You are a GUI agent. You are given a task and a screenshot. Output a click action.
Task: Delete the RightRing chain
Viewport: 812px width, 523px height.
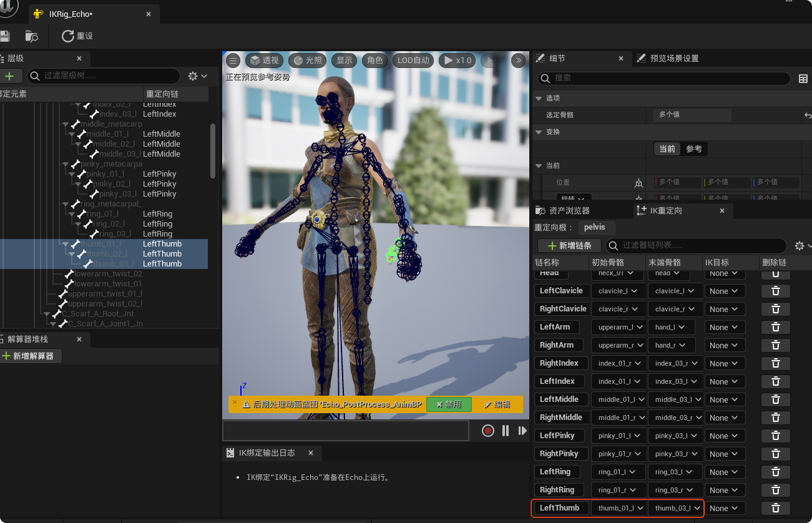(776, 490)
